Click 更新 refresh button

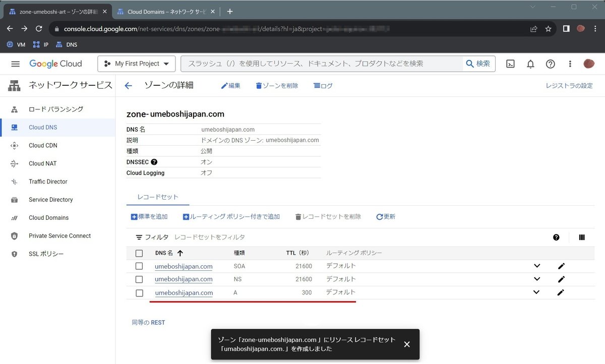coord(386,217)
